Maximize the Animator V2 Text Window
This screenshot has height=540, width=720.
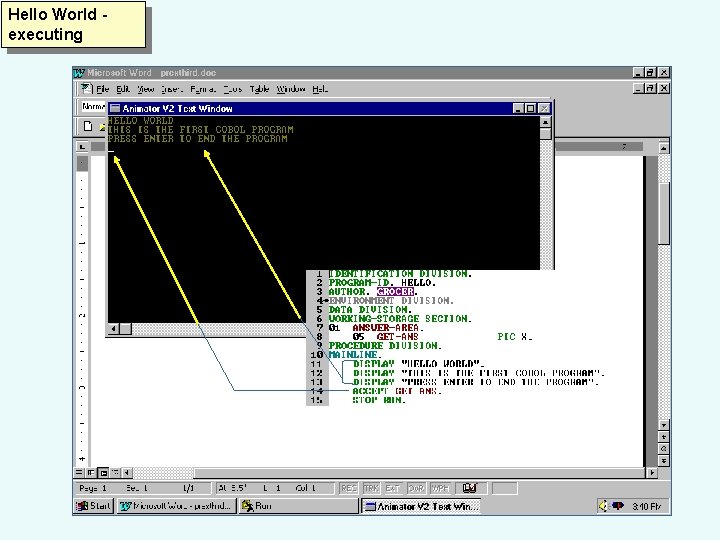[530, 108]
